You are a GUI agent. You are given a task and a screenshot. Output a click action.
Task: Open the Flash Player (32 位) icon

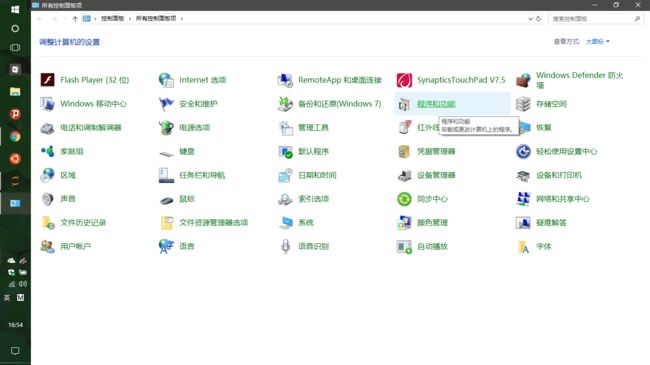tap(47, 80)
